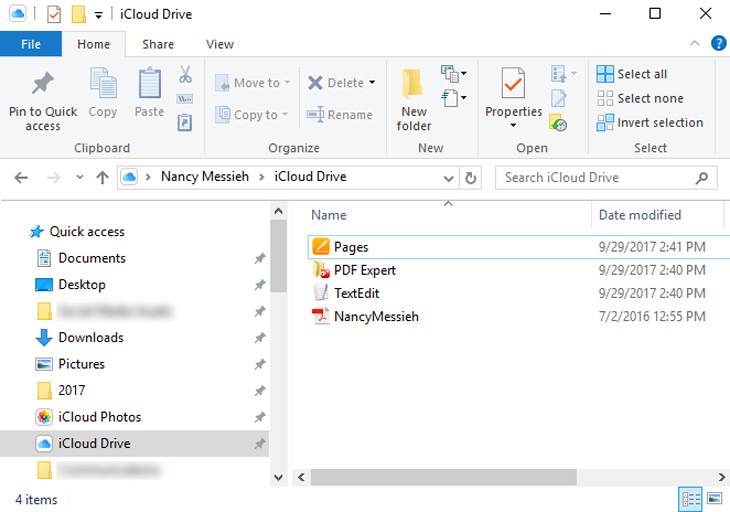Open the address bar history dropdown

[450, 178]
